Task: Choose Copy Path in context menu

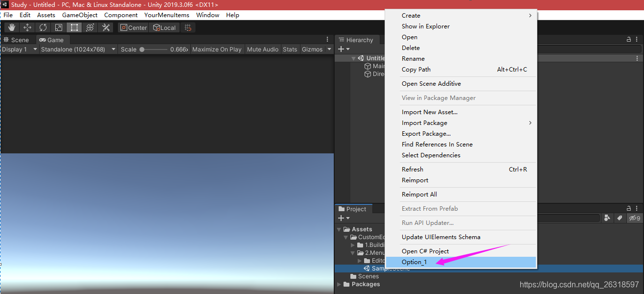Action: 461,70
